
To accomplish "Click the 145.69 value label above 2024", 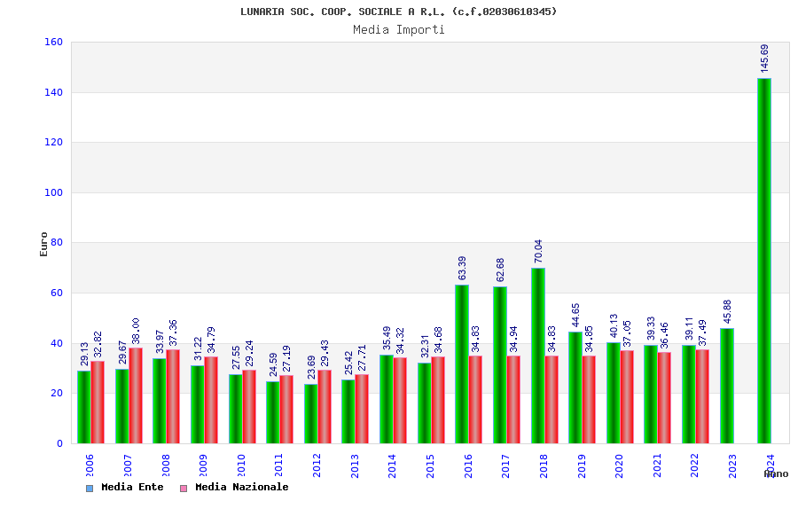I will point(764,59).
